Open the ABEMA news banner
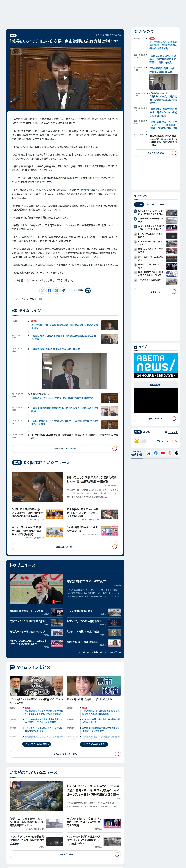 pos(155,365)
